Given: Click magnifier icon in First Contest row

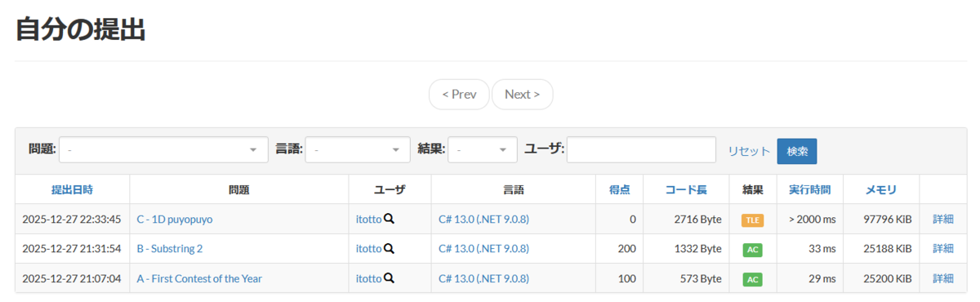Looking at the screenshot, I should point(390,278).
